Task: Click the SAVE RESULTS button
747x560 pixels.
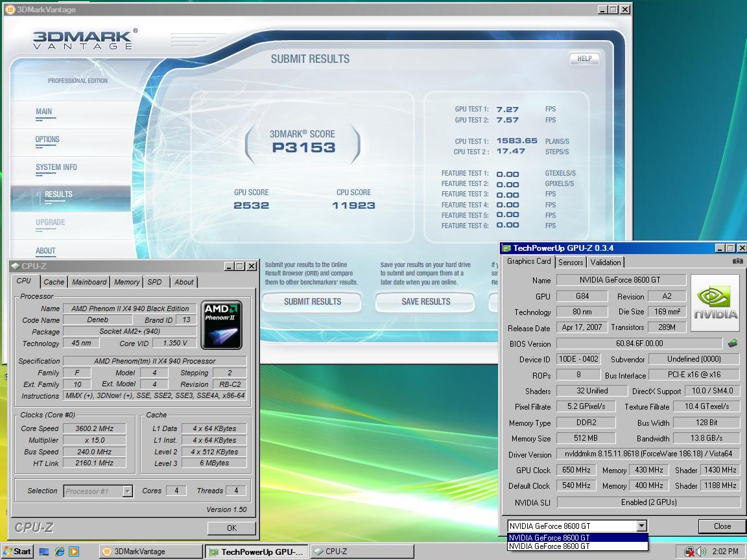Action: [x=425, y=301]
